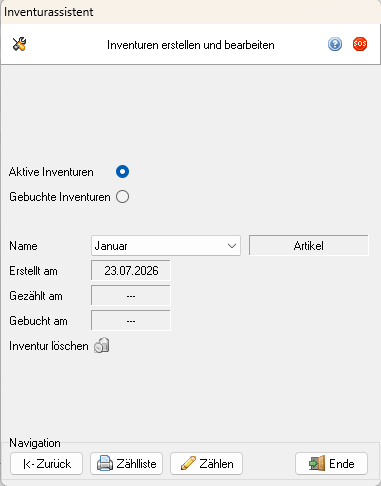Select the Gebuchte Inventuren radio button
The image size is (381, 486).
[x=122, y=197]
